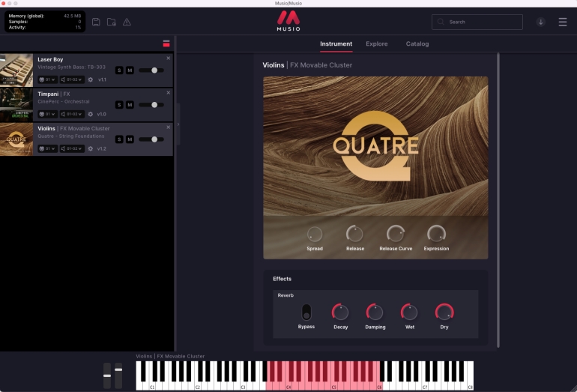Click the Release Curve knob
This screenshot has height=392, width=577.
(396, 234)
